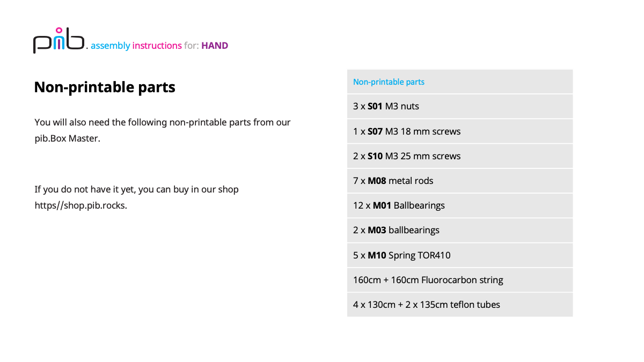
Task: Select the M03 ballbearings row
Action: [x=459, y=230]
